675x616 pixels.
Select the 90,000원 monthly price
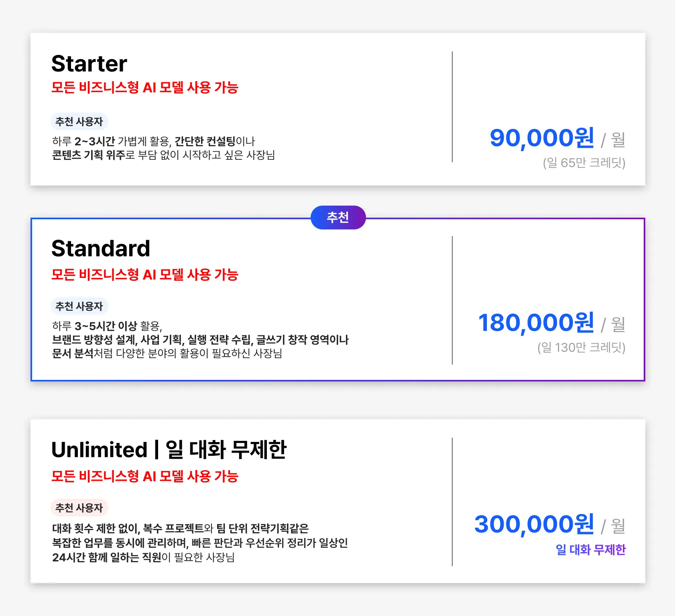click(x=542, y=138)
